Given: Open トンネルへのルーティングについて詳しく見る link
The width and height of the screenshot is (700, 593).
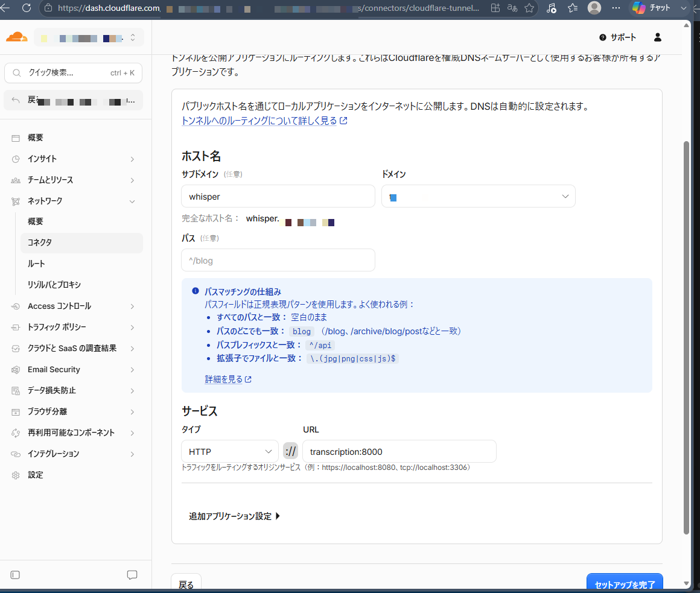Looking at the screenshot, I should (x=264, y=121).
